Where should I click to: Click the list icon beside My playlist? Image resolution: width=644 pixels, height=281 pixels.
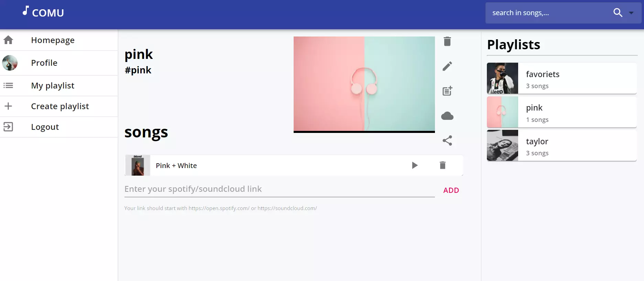pyautogui.click(x=8, y=85)
